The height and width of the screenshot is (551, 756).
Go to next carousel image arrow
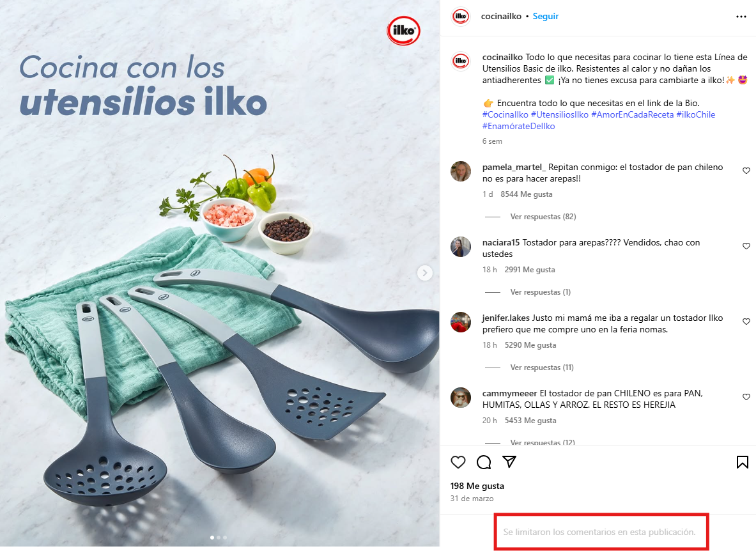(x=425, y=273)
